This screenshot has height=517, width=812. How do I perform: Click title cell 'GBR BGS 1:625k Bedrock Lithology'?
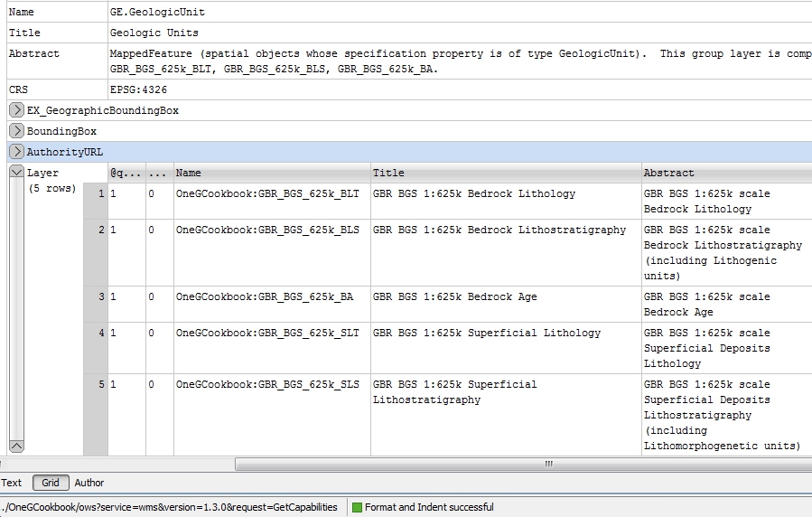[x=506, y=201]
